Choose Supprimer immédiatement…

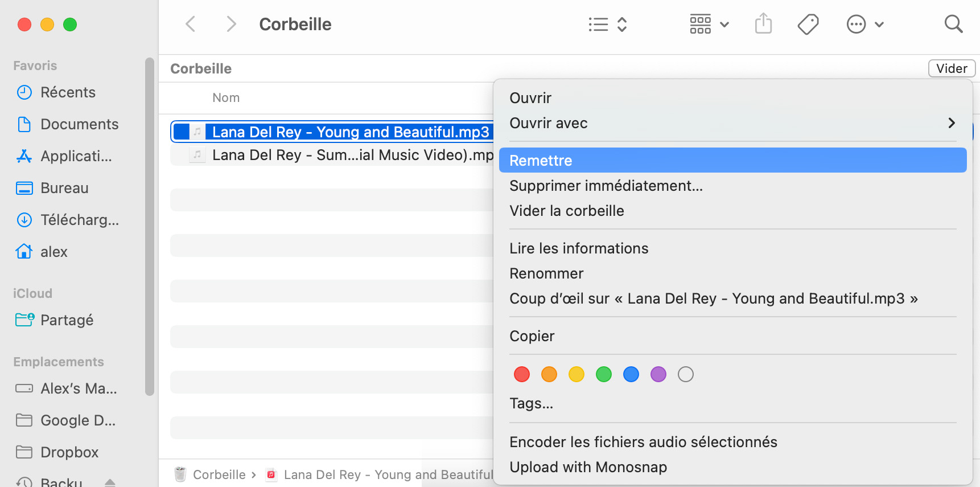(x=733, y=186)
